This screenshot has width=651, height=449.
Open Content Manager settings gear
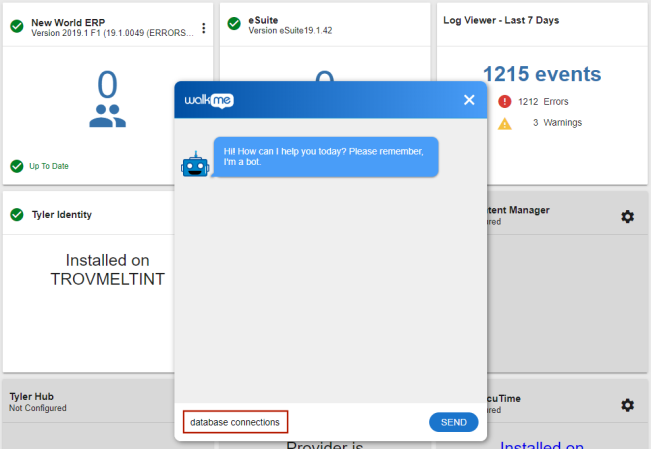pos(627,216)
